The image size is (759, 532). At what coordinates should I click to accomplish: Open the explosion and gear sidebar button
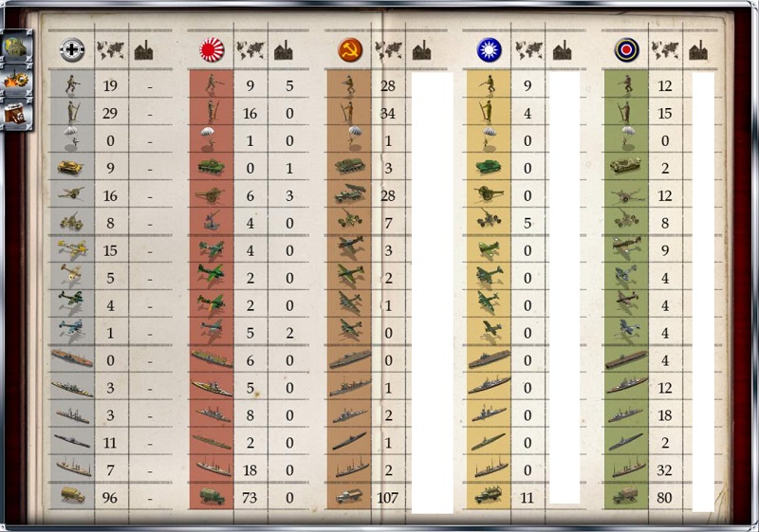click(17, 80)
